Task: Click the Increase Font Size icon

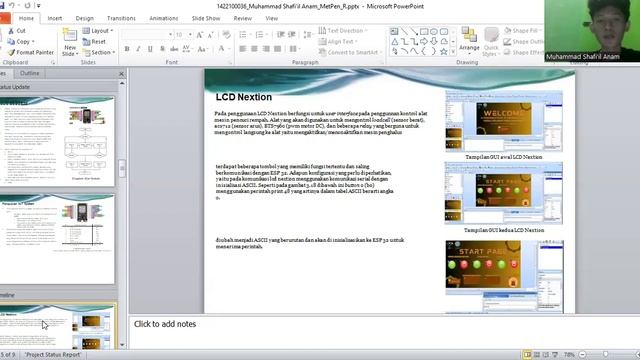Action: pos(200,35)
